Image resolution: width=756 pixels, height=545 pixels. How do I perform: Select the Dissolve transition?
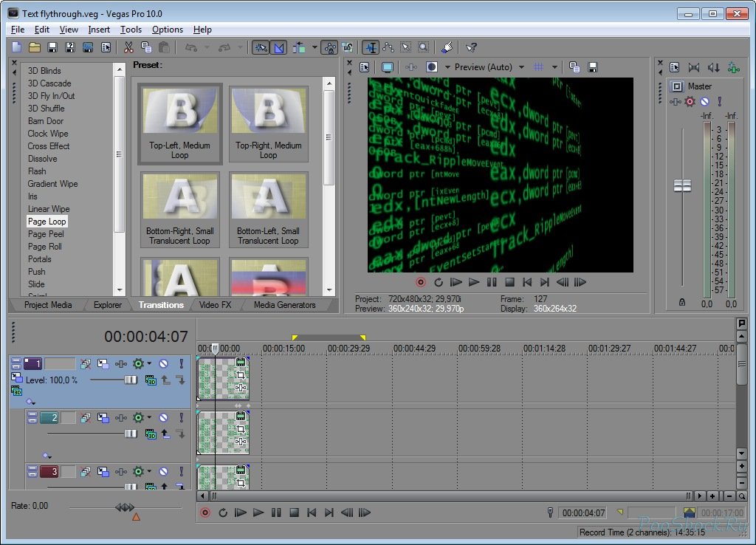click(x=42, y=159)
